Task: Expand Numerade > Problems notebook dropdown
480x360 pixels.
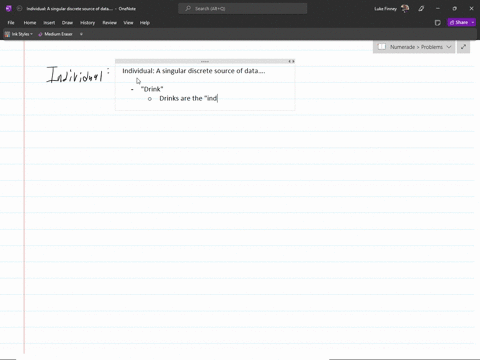Action: click(x=449, y=47)
